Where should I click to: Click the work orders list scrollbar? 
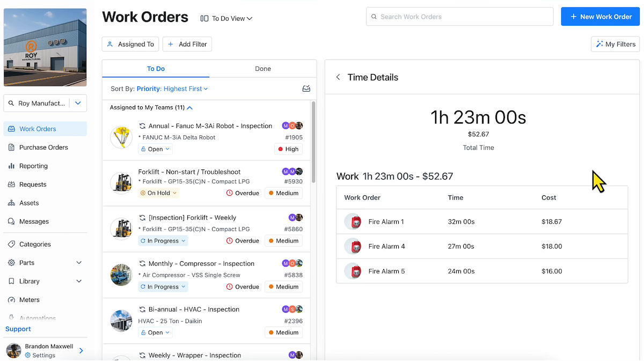(x=313, y=142)
